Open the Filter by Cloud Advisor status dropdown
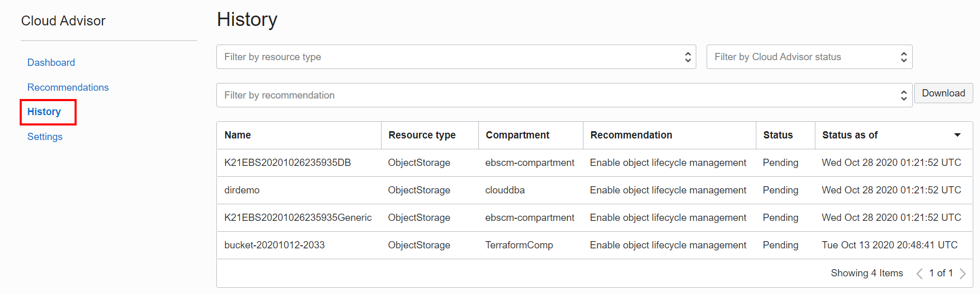The image size is (980, 294). pyautogui.click(x=809, y=57)
